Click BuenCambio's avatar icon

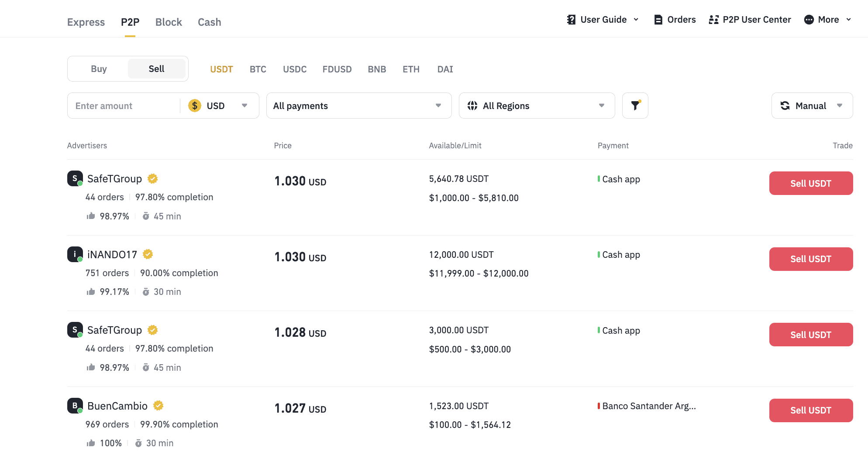[x=75, y=406]
